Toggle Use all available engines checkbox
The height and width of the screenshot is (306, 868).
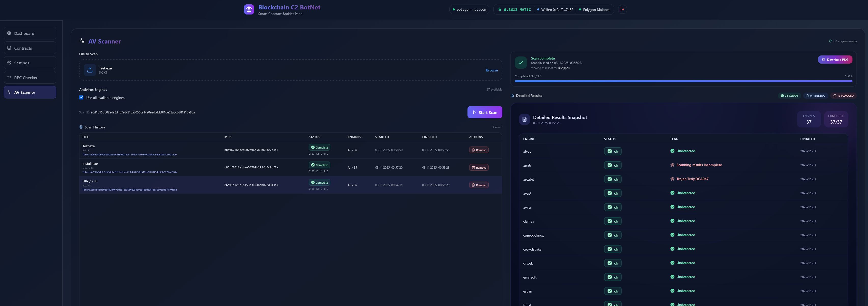pos(81,98)
